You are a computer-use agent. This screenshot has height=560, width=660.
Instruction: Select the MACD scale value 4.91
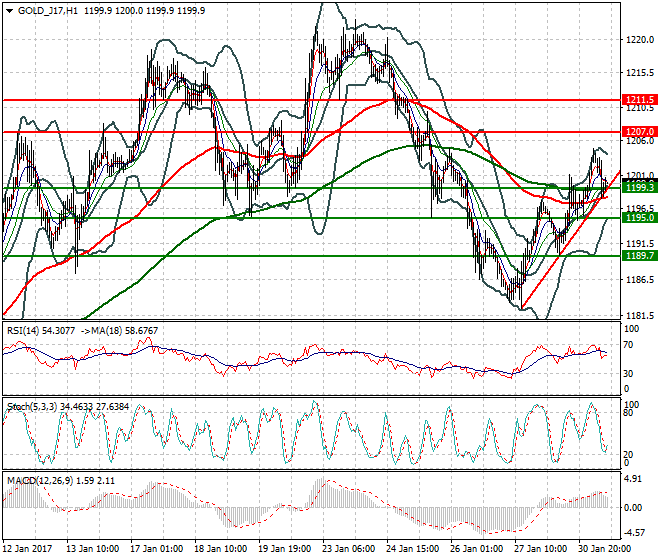(x=633, y=479)
